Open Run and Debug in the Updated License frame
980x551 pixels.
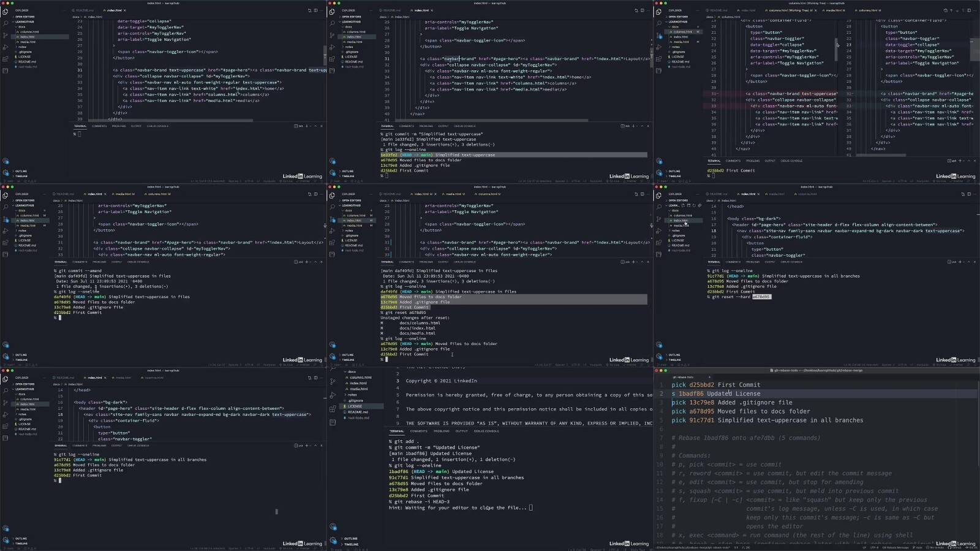(333, 395)
